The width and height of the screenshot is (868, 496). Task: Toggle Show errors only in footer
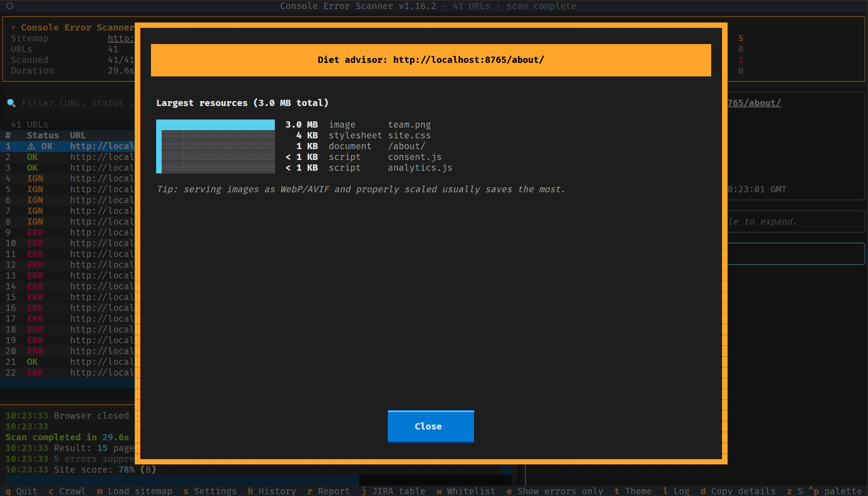555,491
